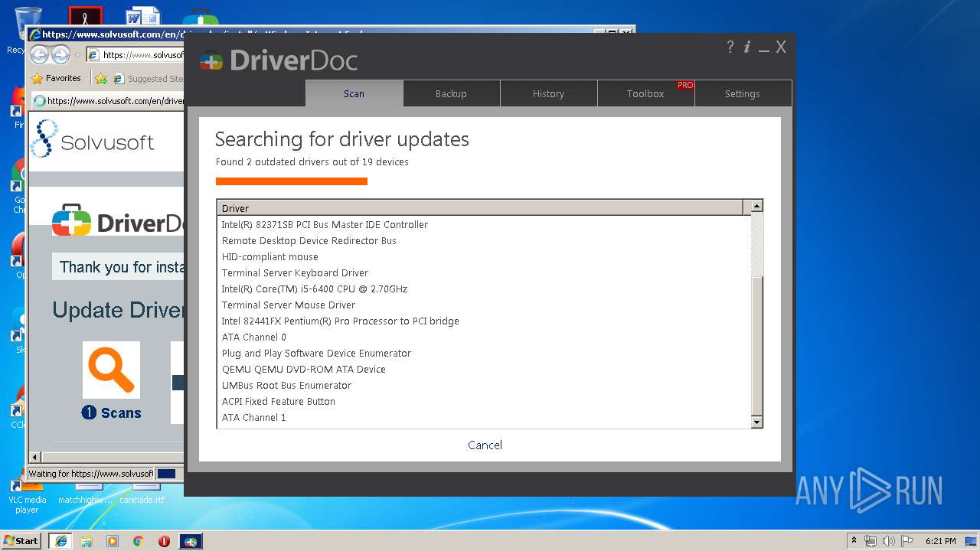Image resolution: width=980 pixels, height=551 pixels.
Task: Close the DriverDoc window
Action: pyautogui.click(x=781, y=47)
